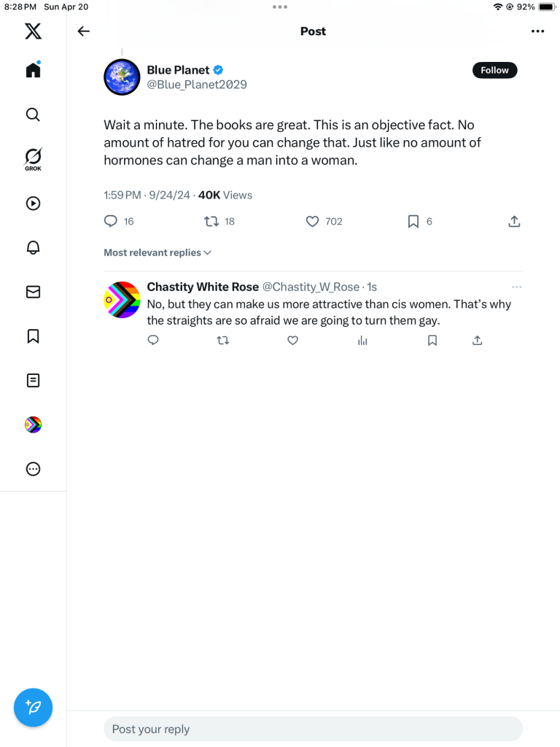
Task: Open Grok from the sidebar
Action: (x=33, y=158)
